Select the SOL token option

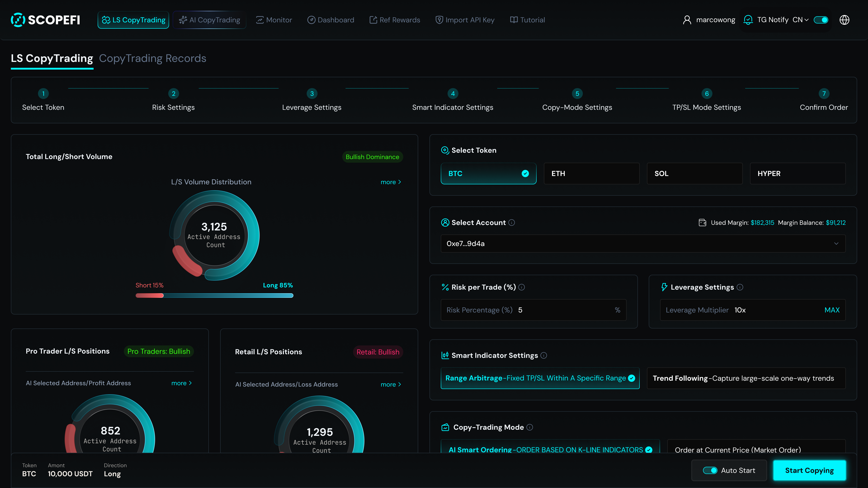695,174
